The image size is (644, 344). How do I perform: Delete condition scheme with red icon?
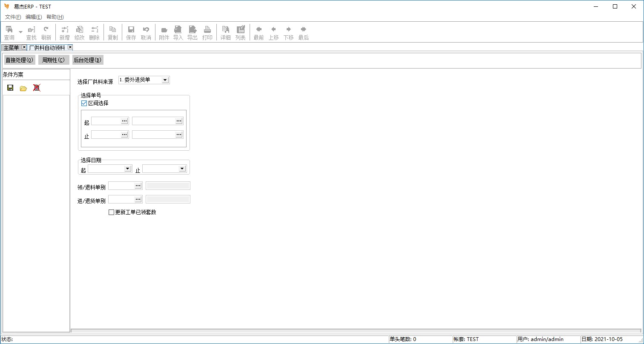pyautogui.click(x=37, y=88)
